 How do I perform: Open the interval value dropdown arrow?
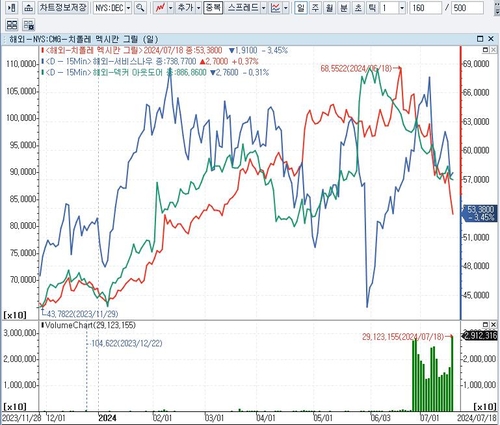[402, 8]
